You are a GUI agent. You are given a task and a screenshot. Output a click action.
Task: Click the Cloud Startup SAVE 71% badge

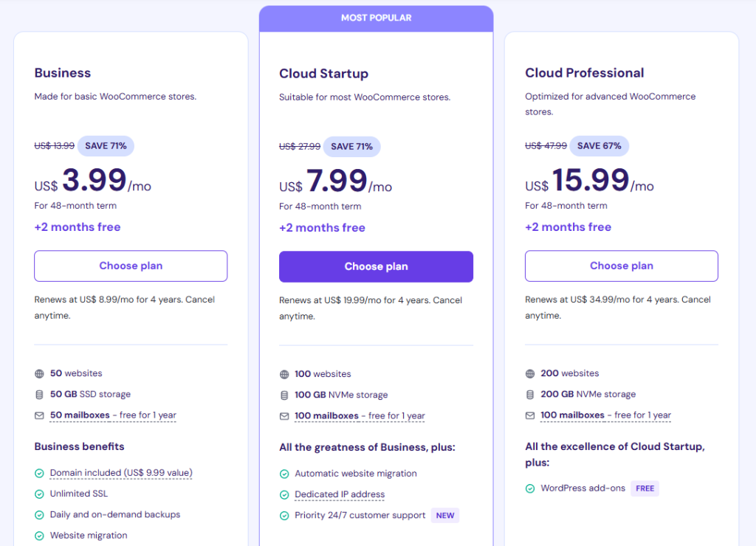351,147
